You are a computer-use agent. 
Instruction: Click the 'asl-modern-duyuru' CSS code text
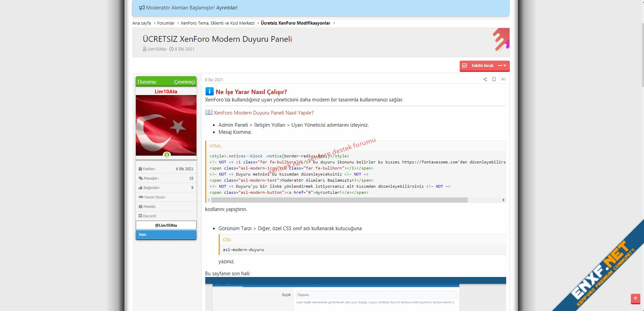point(243,250)
